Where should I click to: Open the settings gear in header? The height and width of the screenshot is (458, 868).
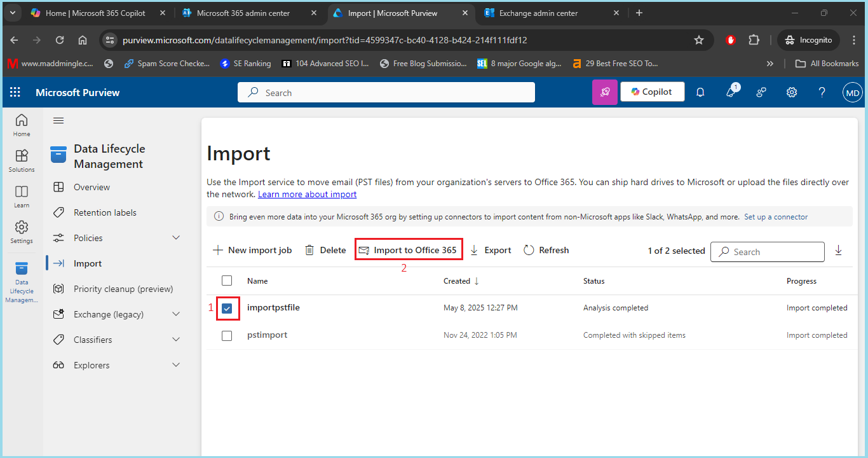[791, 92]
